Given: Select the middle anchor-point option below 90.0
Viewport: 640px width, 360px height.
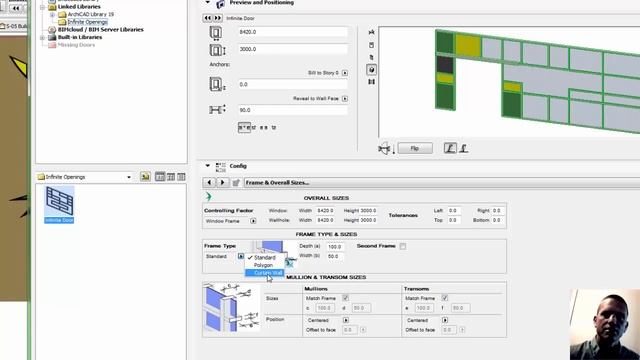Looking at the screenshot, I should tap(264, 127).
